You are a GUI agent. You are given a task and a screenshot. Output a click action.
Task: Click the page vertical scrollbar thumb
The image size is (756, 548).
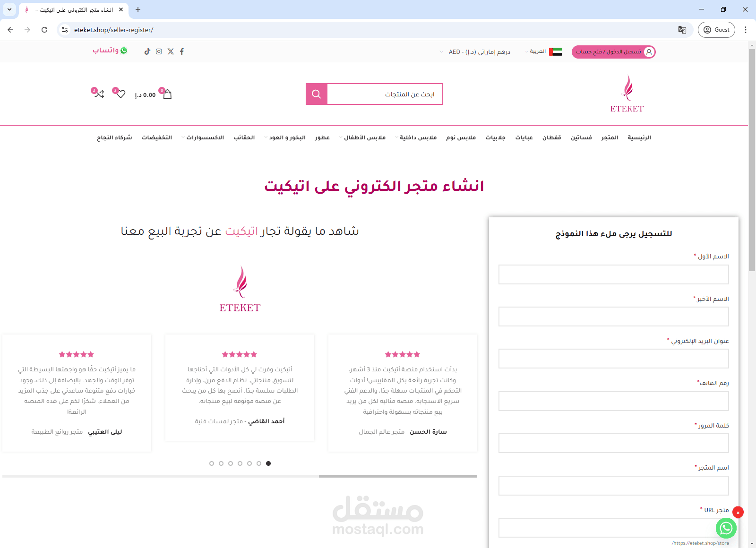pyautogui.click(x=752, y=160)
